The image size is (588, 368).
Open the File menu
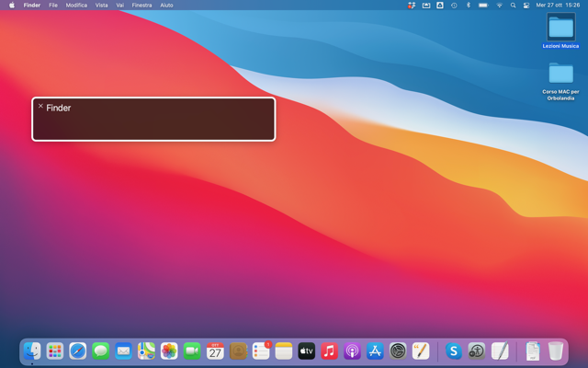pos(53,6)
